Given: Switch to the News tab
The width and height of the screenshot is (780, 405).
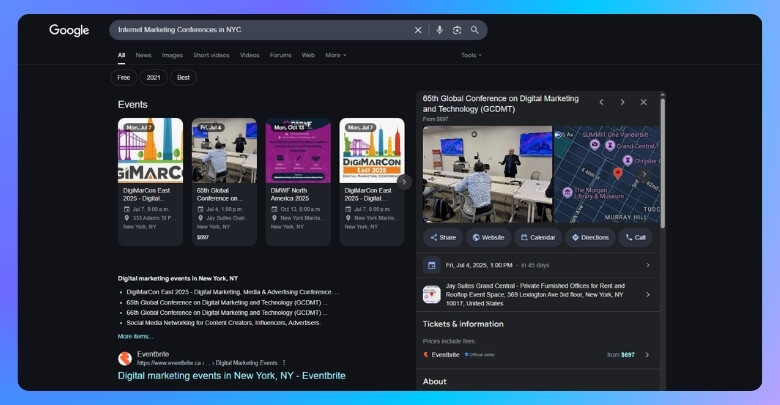Looking at the screenshot, I should pyautogui.click(x=143, y=55).
